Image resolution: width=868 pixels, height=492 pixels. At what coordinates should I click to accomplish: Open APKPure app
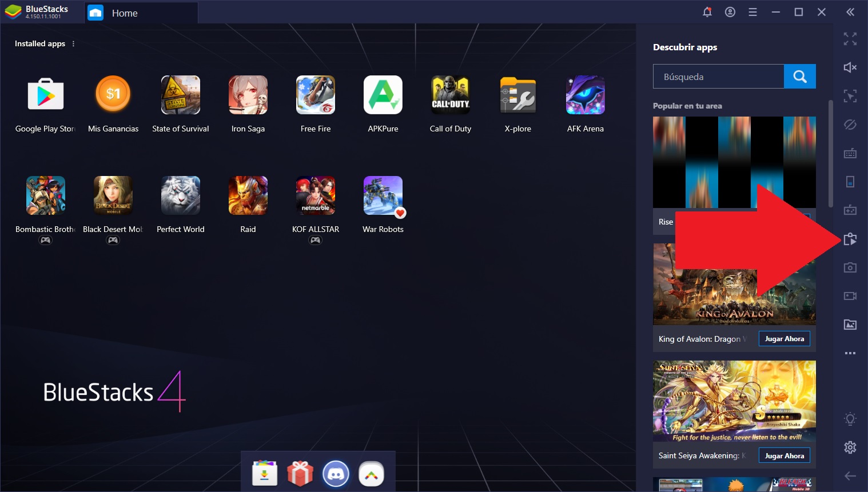point(383,95)
